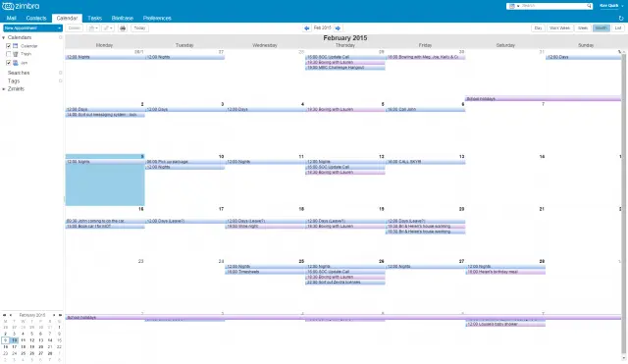Switch to Day view
Viewport: 628px width, 364px height.
pyautogui.click(x=538, y=28)
